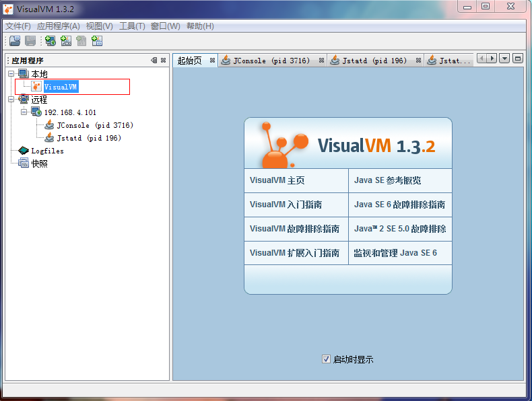The image size is (532, 401).
Task: Close the 起始页 tab
Action: pos(212,61)
